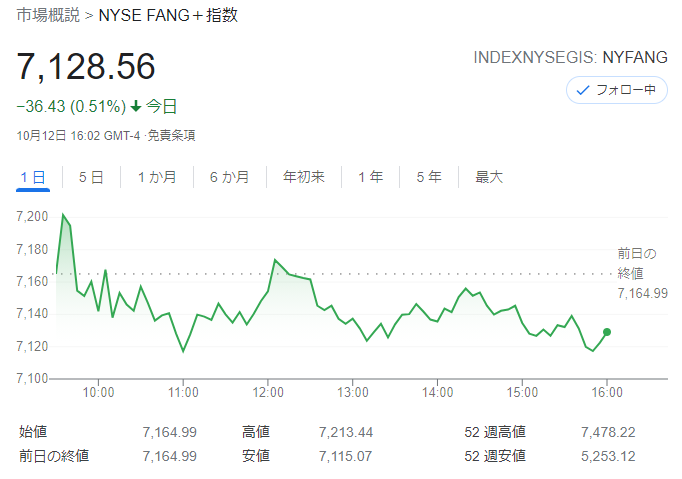
Task: Click the 52 週高値 label
Action: (495, 432)
